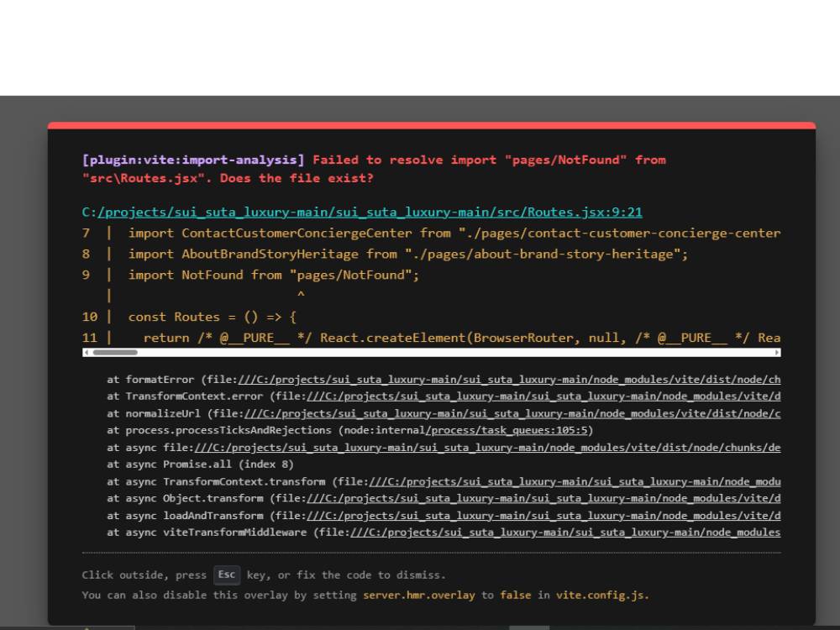The image size is (840, 630).
Task: Open the process/task_queues:105:5 link
Action: (507, 430)
